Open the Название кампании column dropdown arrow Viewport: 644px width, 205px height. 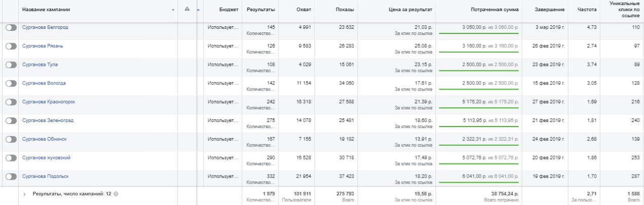[x=173, y=10]
